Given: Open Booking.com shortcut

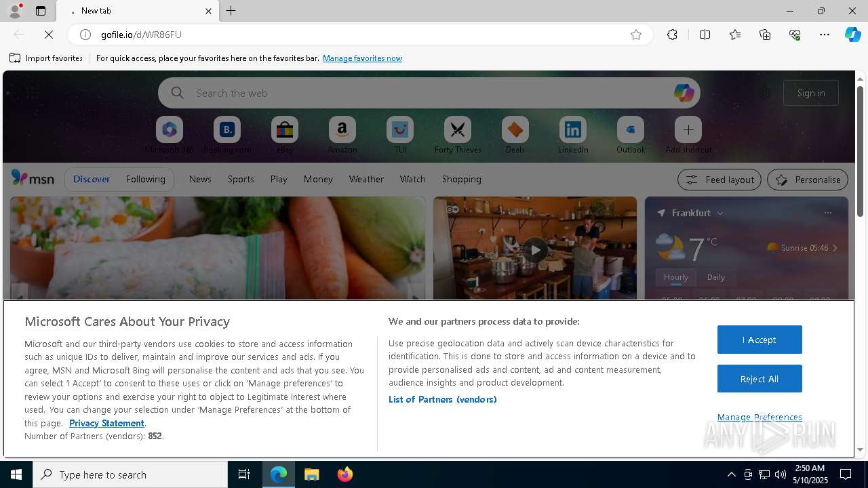Looking at the screenshot, I should tap(227, 135).
